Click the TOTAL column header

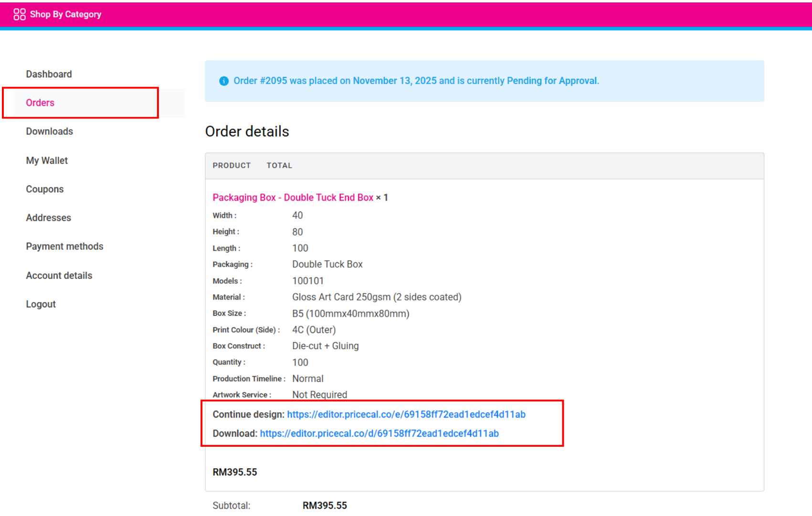279,165
